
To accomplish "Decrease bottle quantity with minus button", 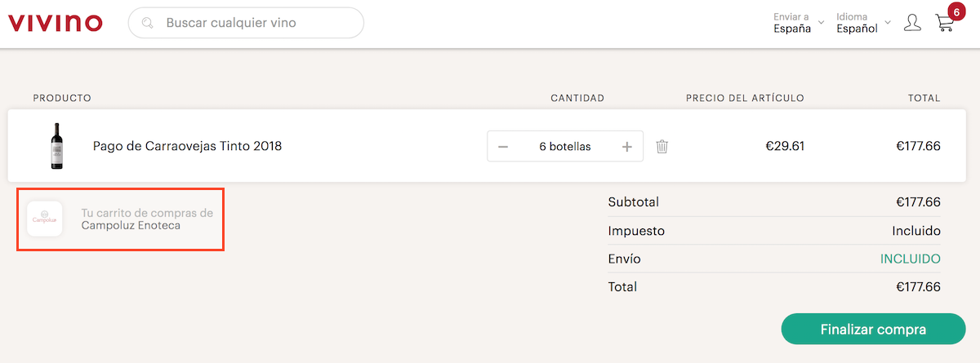I will (503, 147).
